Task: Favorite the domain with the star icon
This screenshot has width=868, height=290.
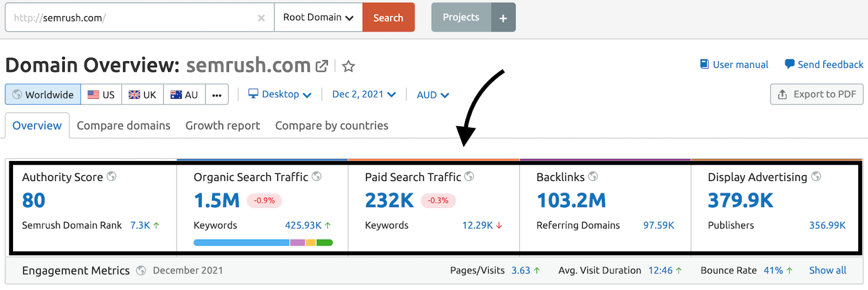Action: click(348, 66)
